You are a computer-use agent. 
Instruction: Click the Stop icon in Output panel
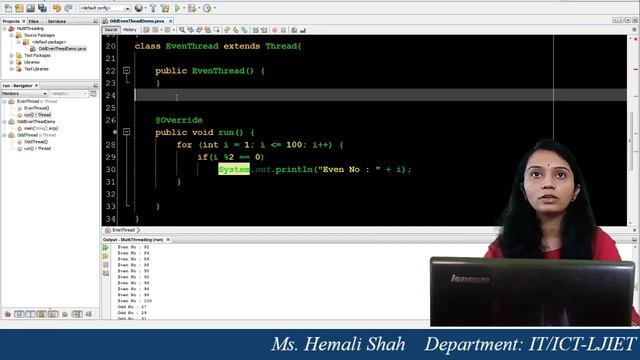[x=106, y=265]
